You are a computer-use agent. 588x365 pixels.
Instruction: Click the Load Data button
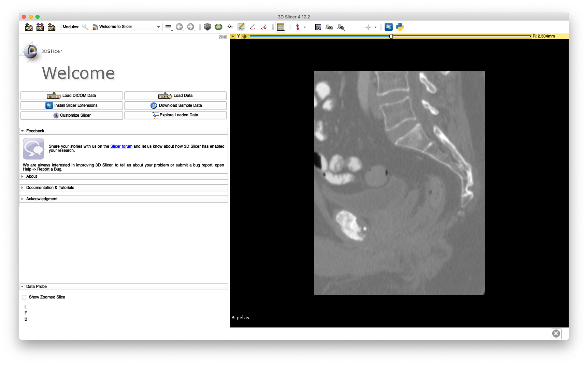[175, 96]
